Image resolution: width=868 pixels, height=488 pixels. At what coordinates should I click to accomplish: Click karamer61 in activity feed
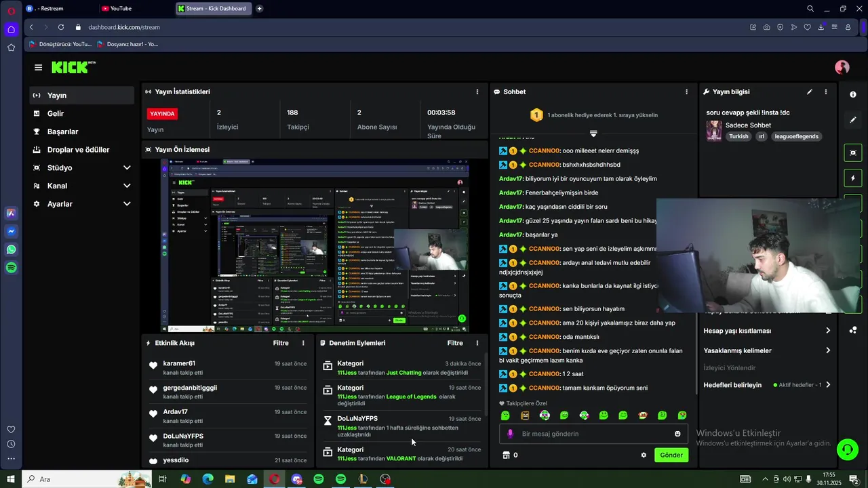click(x=179, y=363)
